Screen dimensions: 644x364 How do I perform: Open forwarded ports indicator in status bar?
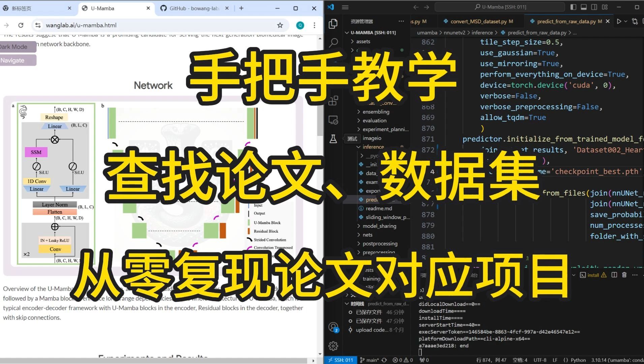(x=424, y=360)
